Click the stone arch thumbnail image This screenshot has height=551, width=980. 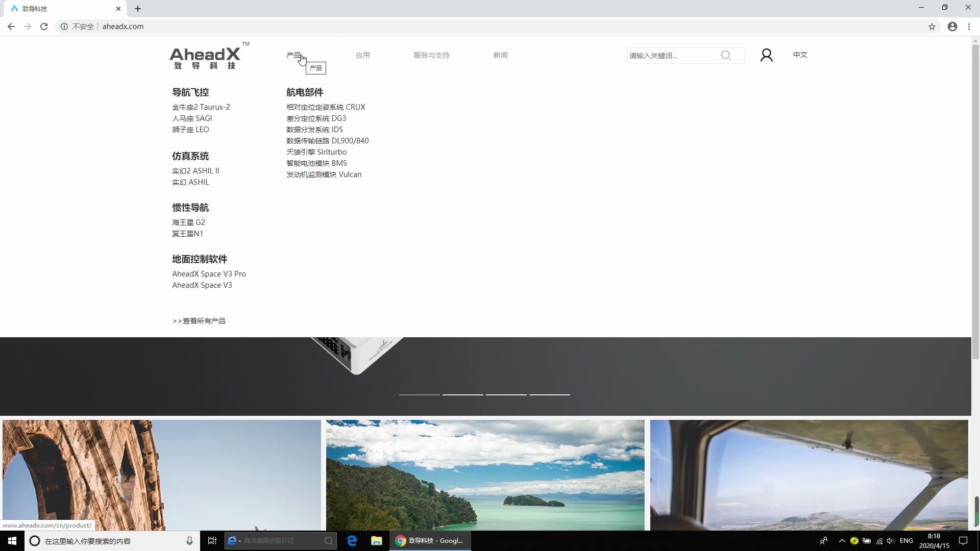pos(161,475)
